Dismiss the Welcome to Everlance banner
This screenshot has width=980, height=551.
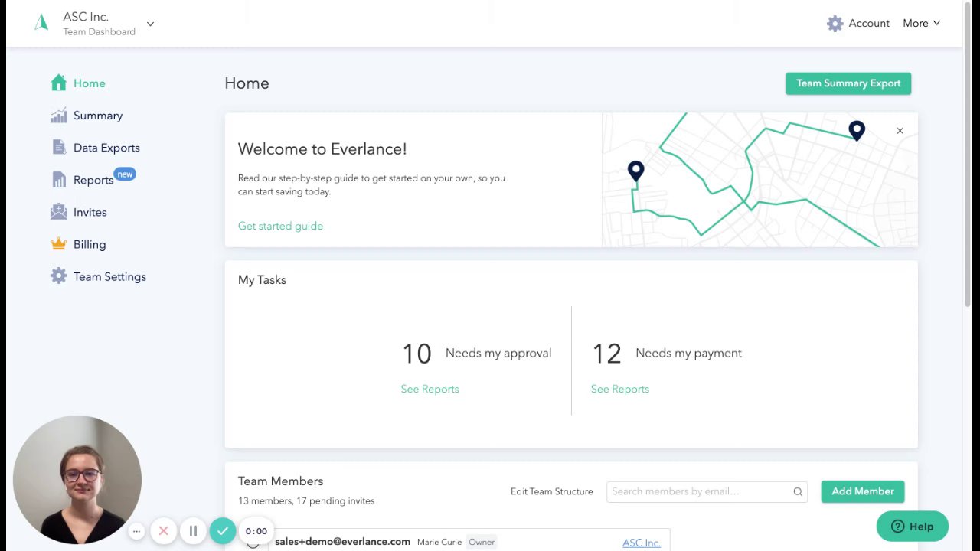[900, 131]
